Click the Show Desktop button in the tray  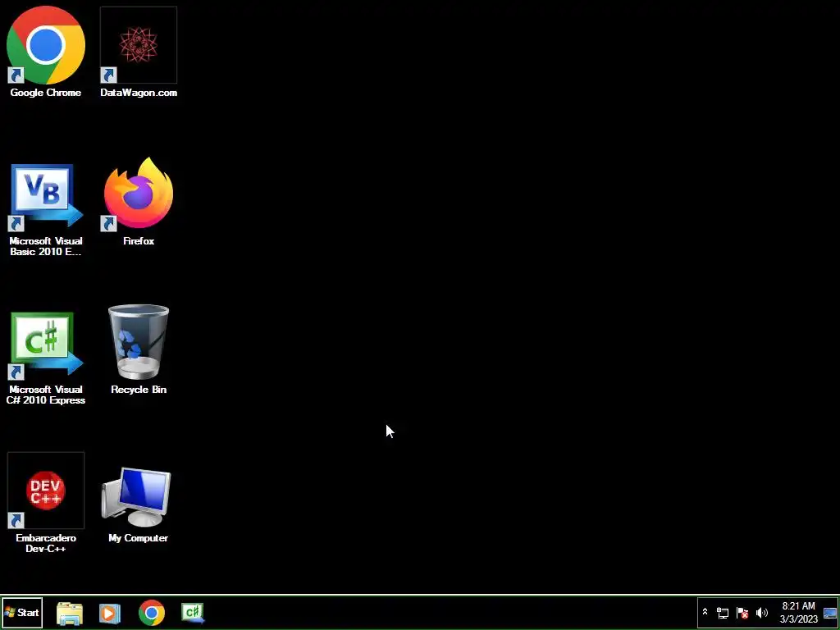coord(830,612)
